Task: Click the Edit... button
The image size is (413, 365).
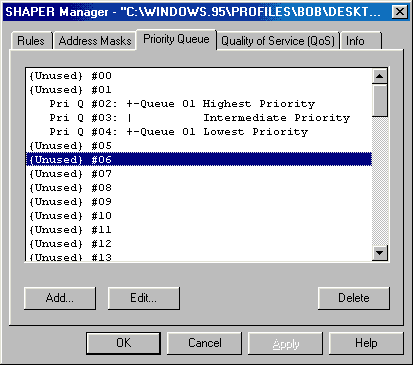Action: (144, 298)
